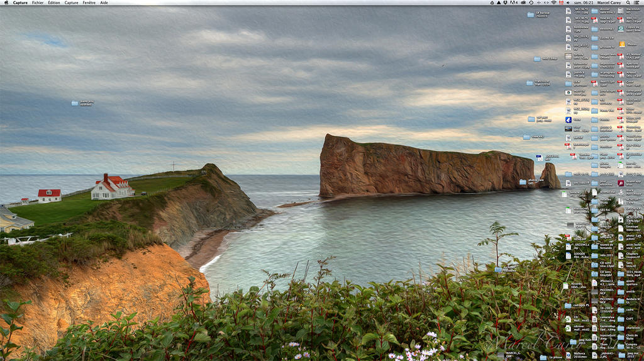Select the CAPT folder on desktop
Image resolution: width=644 pixels, height=361 pixels.
(x=621, y=318)
